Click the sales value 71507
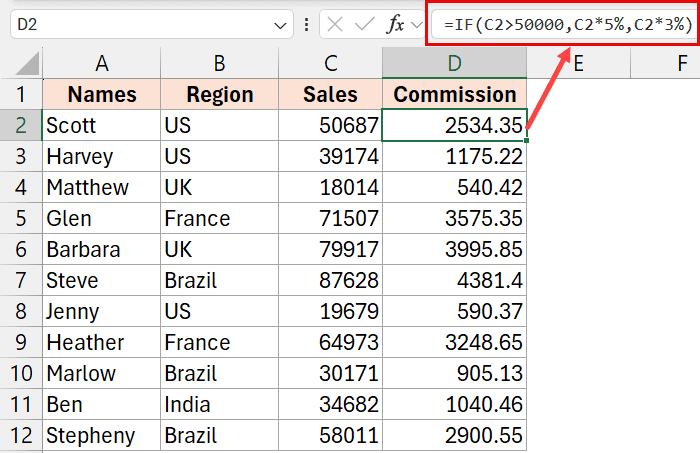700x453 pixels. [x=330, y=218]
